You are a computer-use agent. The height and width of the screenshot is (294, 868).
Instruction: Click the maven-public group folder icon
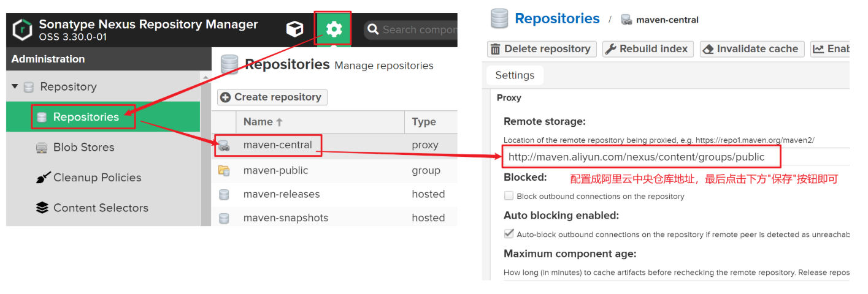point(224,170)
